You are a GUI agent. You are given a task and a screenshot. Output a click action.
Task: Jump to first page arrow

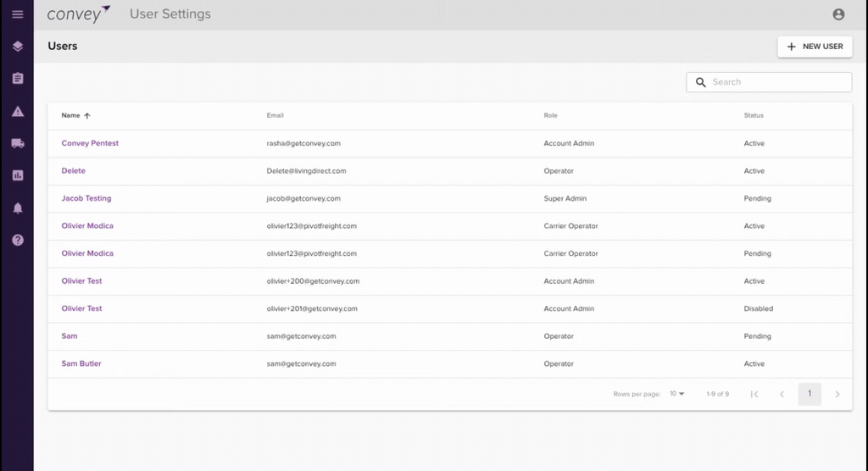[754, 394]
